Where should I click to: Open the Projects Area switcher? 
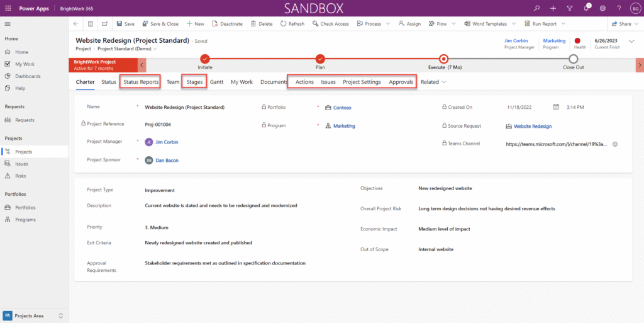coord(34,315)
